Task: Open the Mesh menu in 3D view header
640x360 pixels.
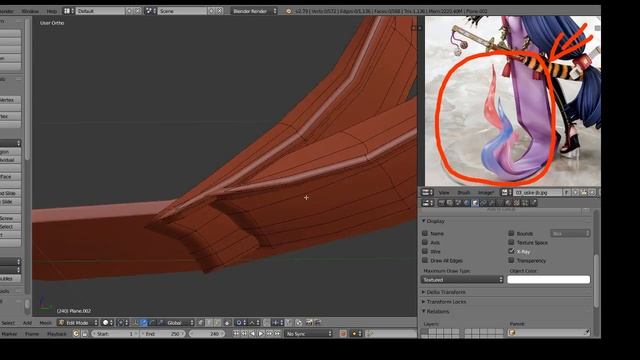Action: click(45, 323)
